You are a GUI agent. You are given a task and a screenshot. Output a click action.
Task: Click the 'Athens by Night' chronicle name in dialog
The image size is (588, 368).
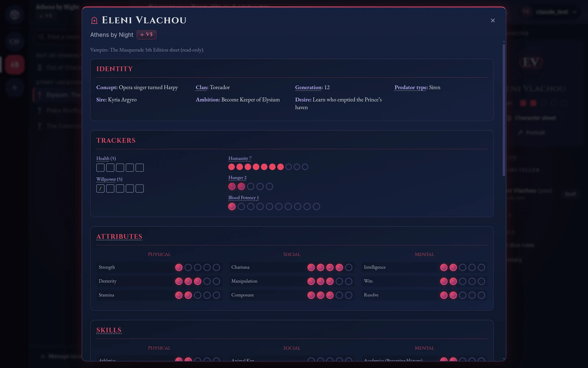click(112, 35)
